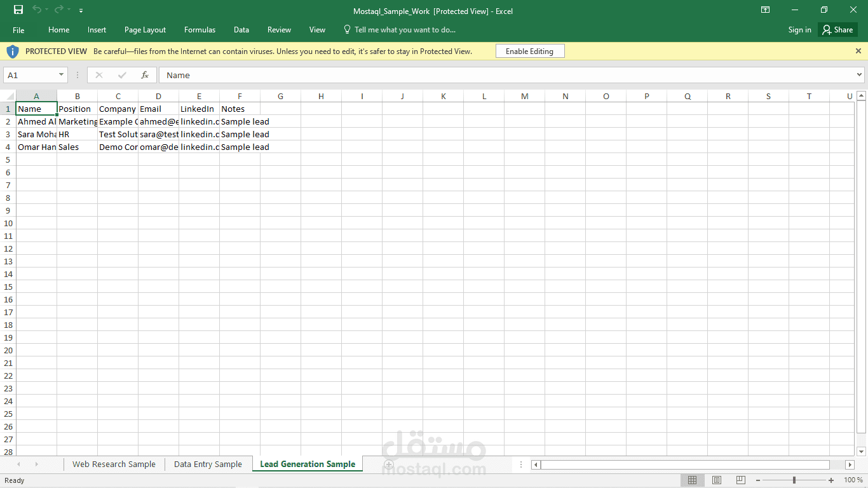Click the Enter checkmark icon in formula bar
This screenshot has height=488, width=868.
122,75
